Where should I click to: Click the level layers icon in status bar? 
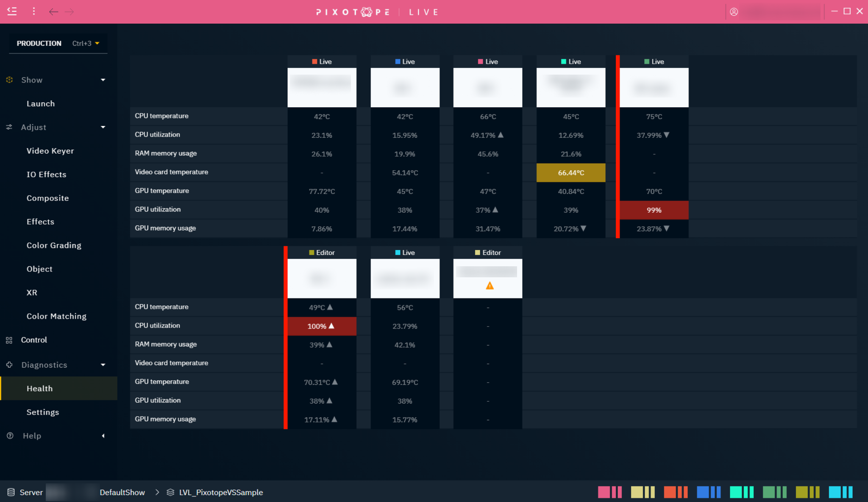point(170,492)
